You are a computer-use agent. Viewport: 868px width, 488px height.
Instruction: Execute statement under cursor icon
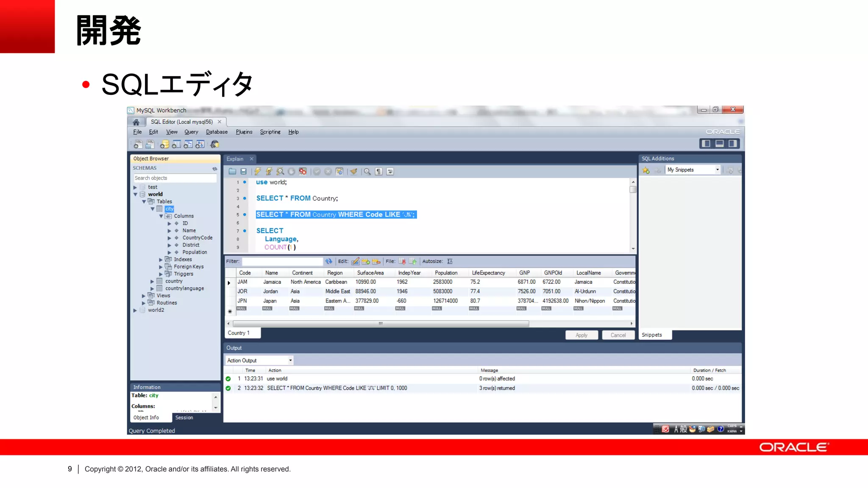[x=269, y=172]
